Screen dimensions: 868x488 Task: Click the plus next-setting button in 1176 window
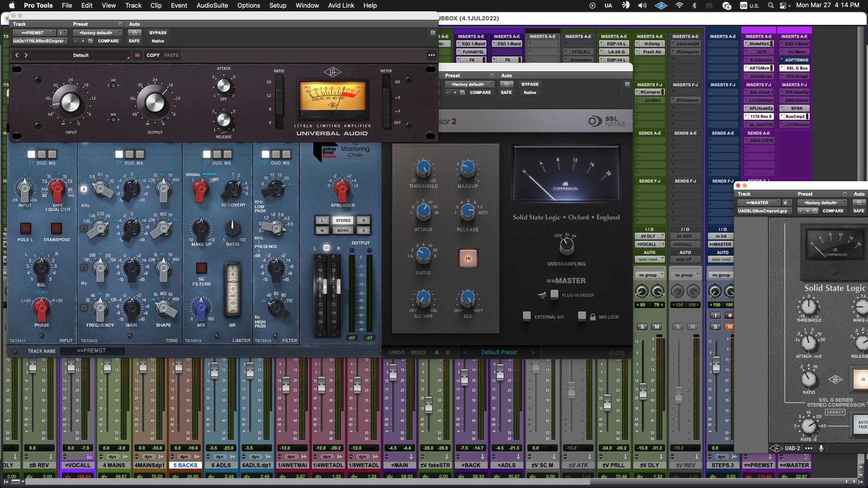(x=83, y=41)
